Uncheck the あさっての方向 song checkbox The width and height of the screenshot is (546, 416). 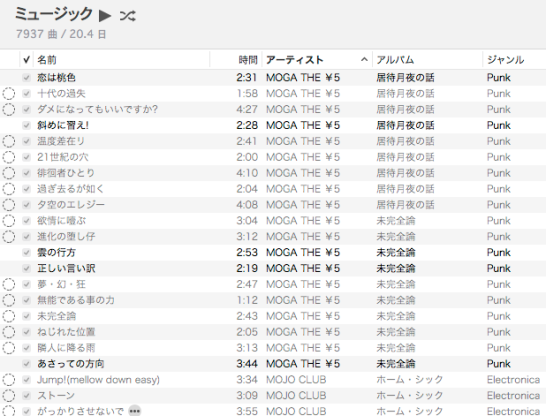point(26,364)
